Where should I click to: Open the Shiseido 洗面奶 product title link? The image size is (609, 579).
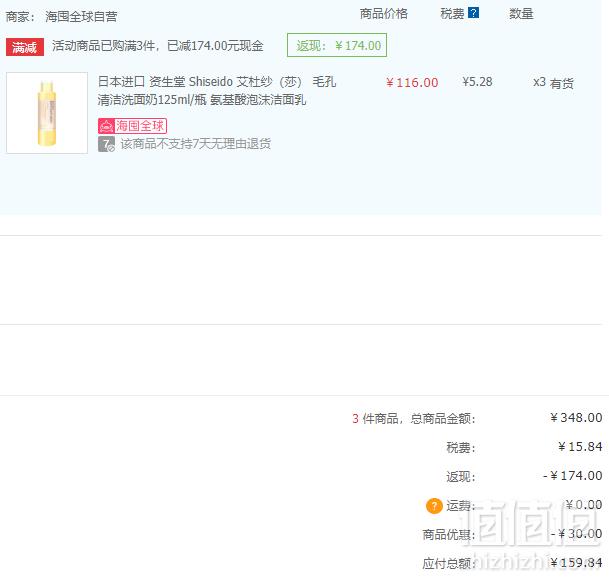[216, 90]
